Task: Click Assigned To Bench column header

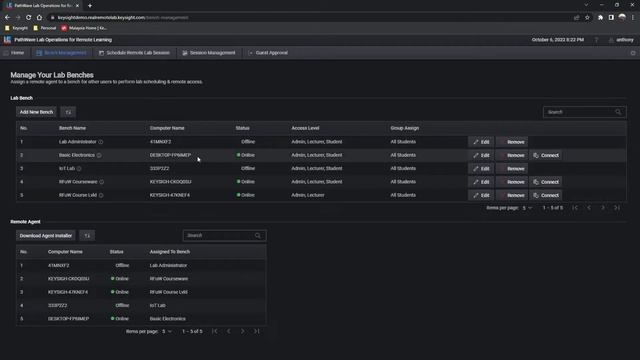Action: pyautogui.click(x=170, y=252)
